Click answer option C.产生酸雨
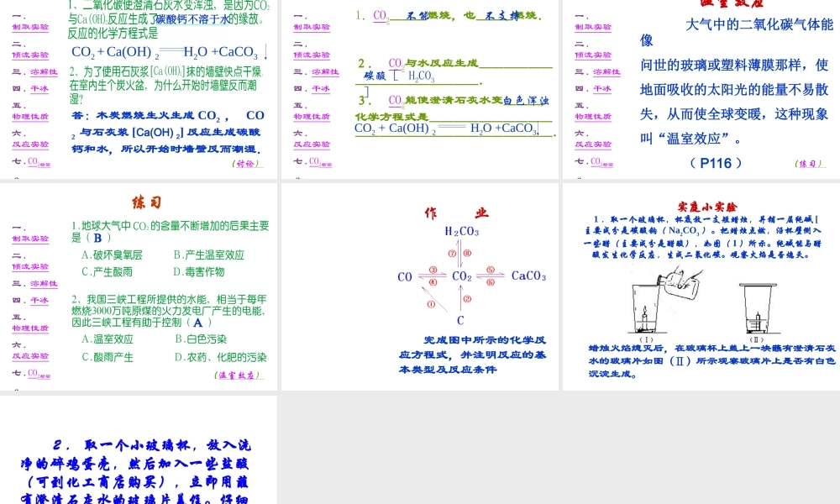Image resolution: width=840 pixels, height=504 pixels. (x=108, y=271)
